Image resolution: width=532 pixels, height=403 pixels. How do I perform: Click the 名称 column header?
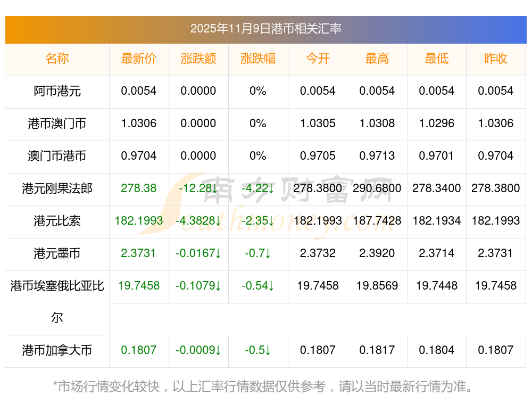[57, 59]
